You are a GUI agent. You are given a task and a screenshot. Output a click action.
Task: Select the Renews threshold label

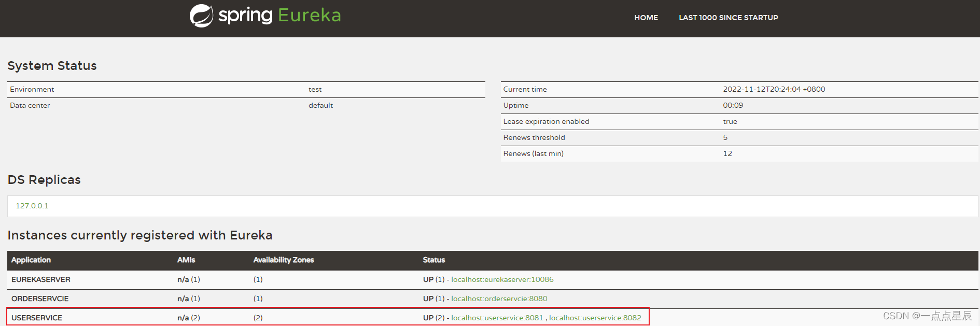point(534,137)
